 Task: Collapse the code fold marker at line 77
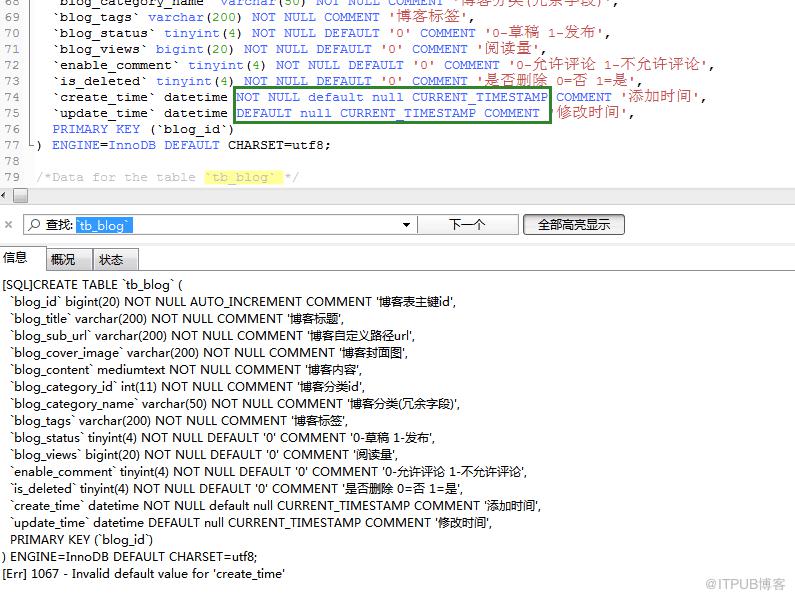click(x=31, y=145)
